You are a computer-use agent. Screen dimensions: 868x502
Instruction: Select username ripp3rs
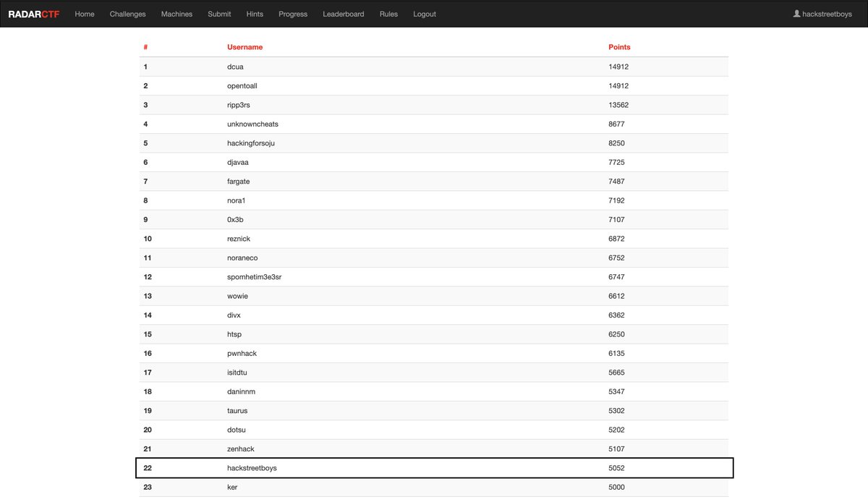(x=239, y=105)
